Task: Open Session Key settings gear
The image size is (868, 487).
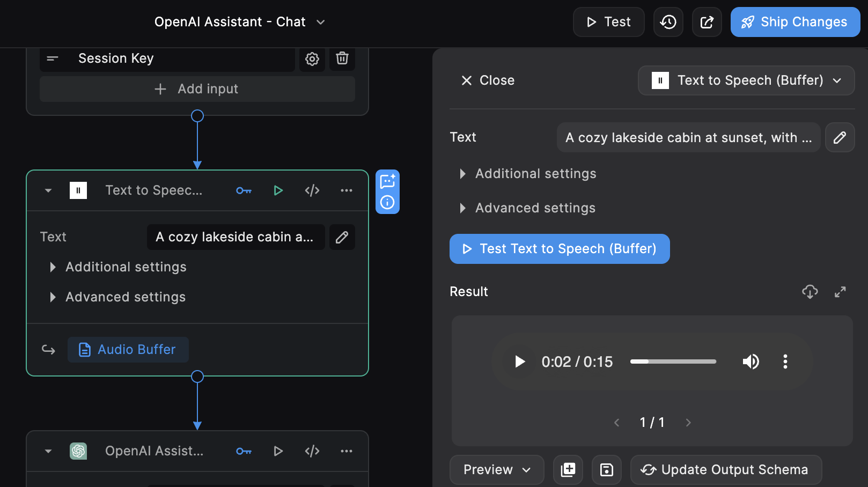Action: tap(312, 58)
